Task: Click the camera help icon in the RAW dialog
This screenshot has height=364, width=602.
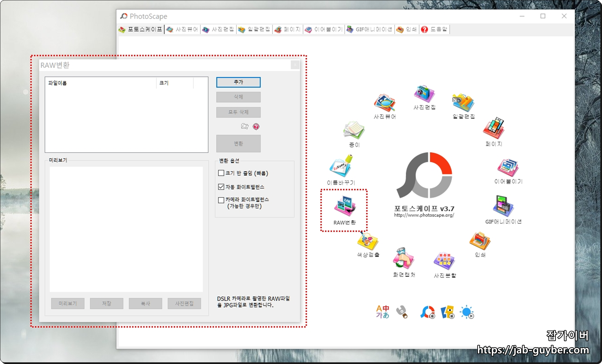Action: pyautogui.click(x=245, y=126)
